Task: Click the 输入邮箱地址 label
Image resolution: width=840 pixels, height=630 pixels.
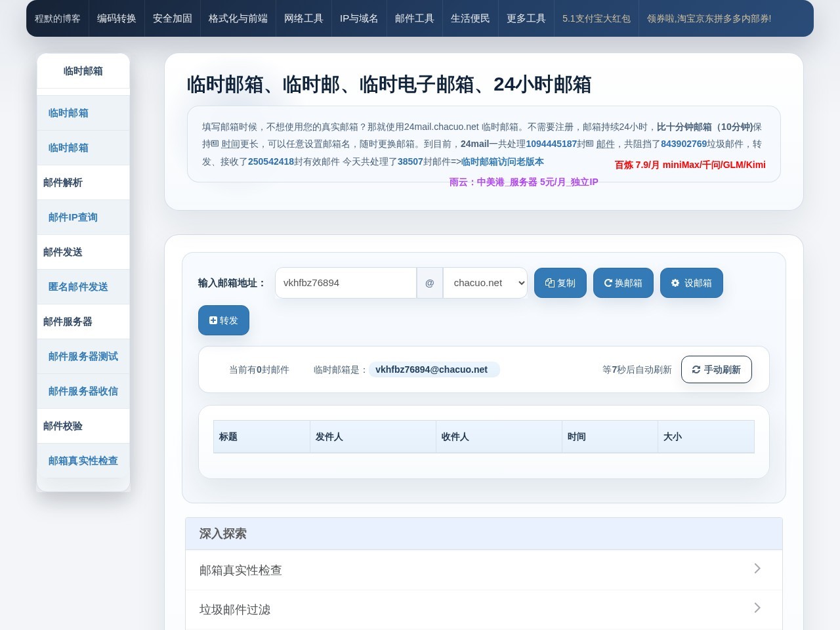Action: pyautogui.click(x=232, y=283)
